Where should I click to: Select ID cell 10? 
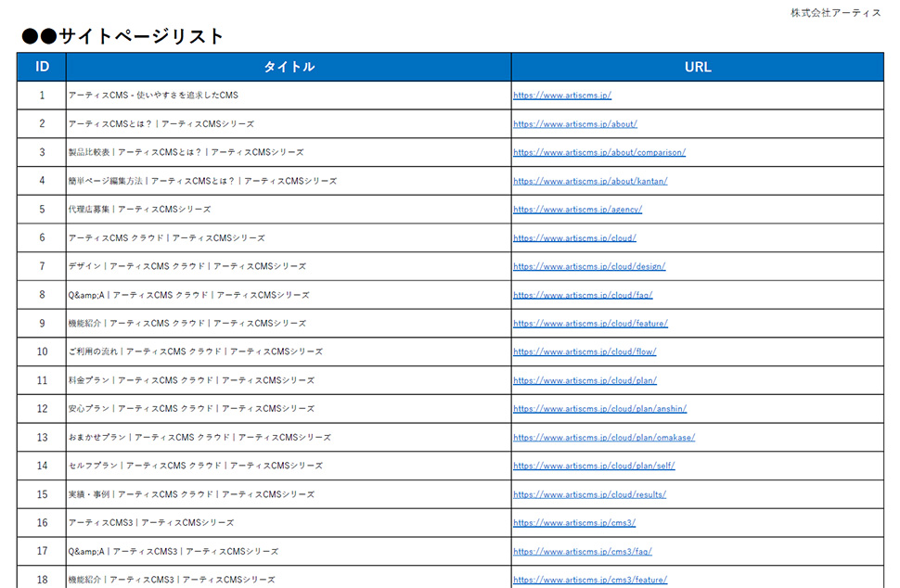(42, 352)
